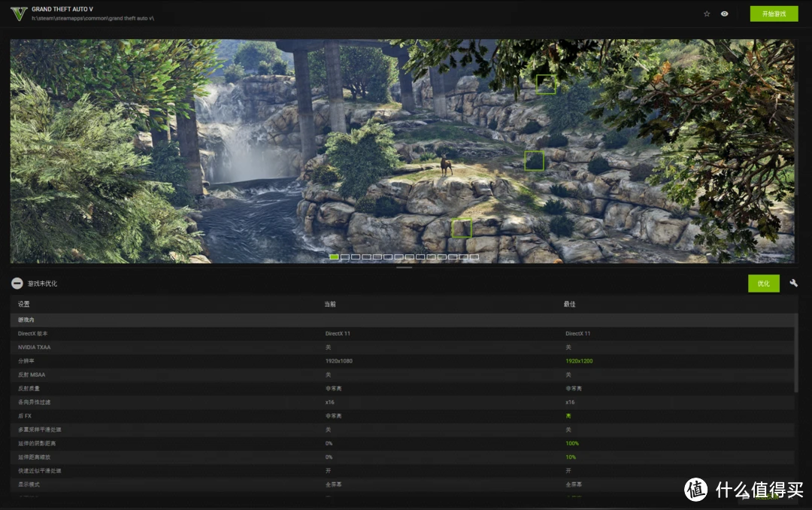Click the GRAND THEFT AUTO V title
The image size is (812, 510).
point(62,9)
